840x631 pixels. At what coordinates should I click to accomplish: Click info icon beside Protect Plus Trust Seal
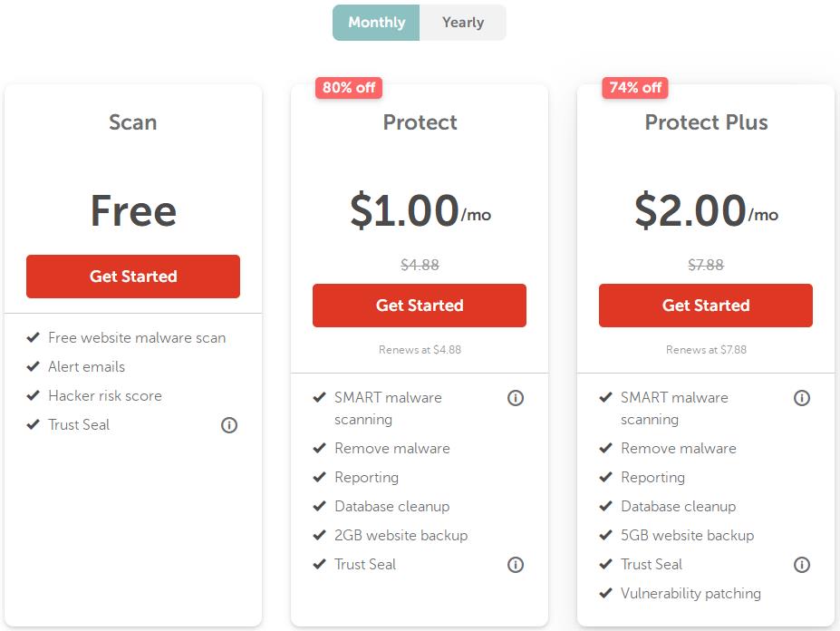coord(802,565)
